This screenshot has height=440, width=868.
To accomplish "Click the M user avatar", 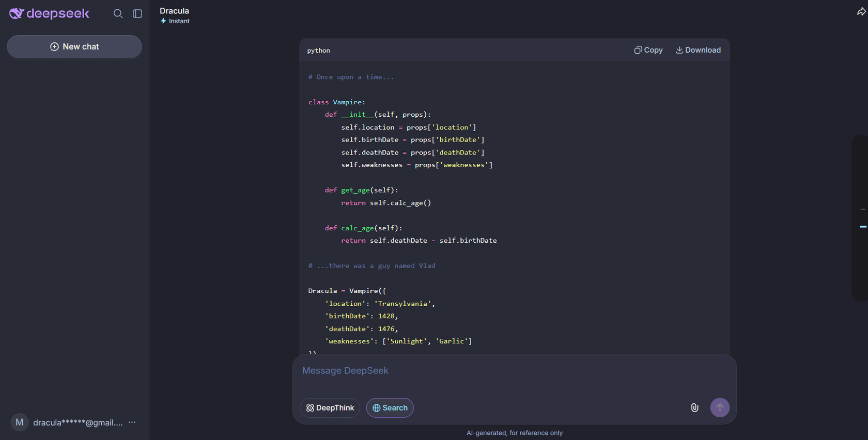I will point(20,422).
